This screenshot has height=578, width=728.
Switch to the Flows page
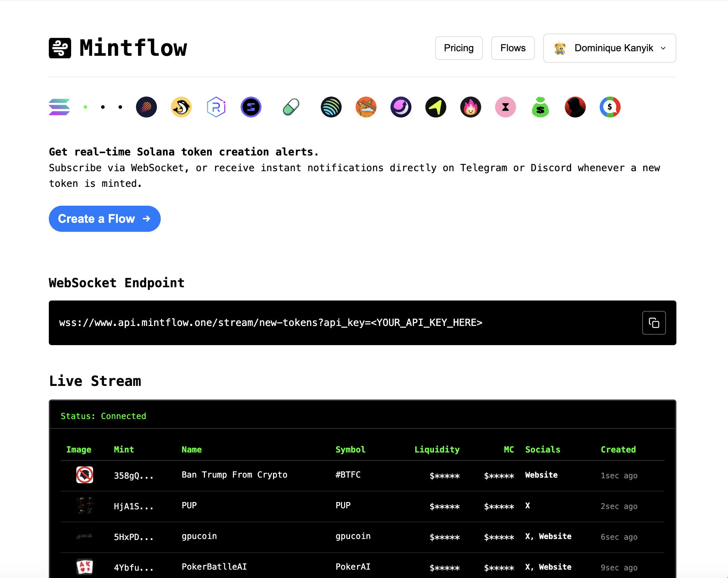pos(513,48)
